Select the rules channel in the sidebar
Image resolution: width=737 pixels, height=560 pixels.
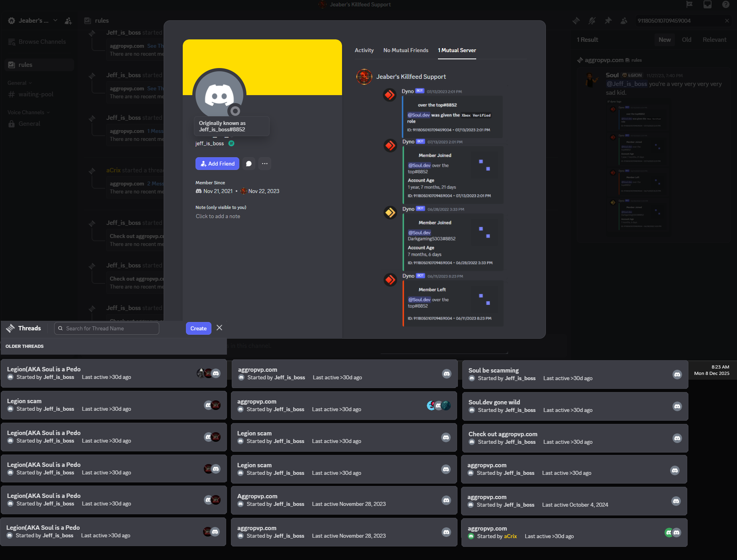(x=39, y=65)
